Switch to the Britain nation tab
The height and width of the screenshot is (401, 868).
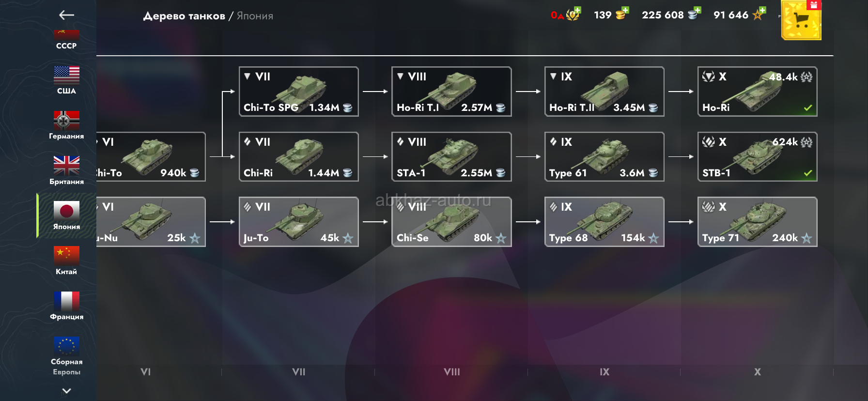66,170
